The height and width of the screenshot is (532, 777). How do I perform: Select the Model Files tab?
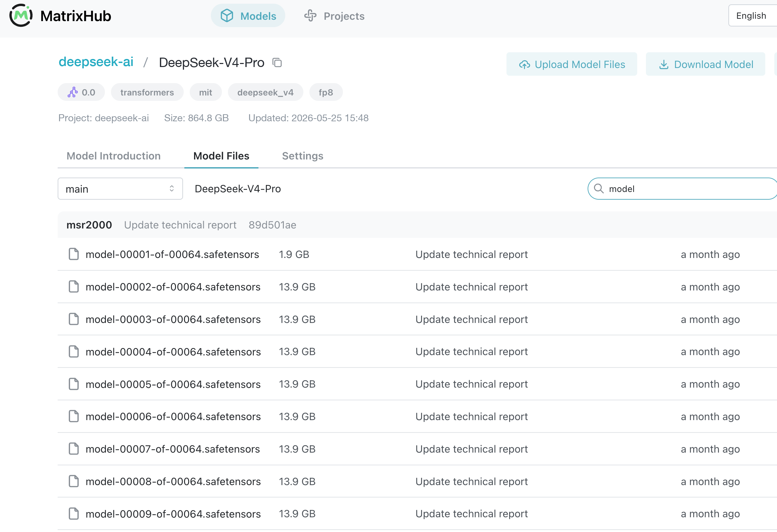(x=221, y=156)
